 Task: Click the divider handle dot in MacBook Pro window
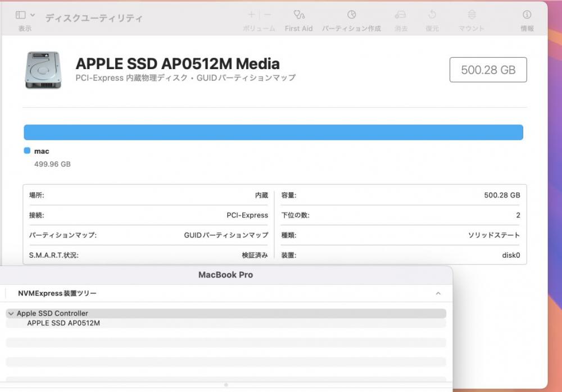coord(226,385)
